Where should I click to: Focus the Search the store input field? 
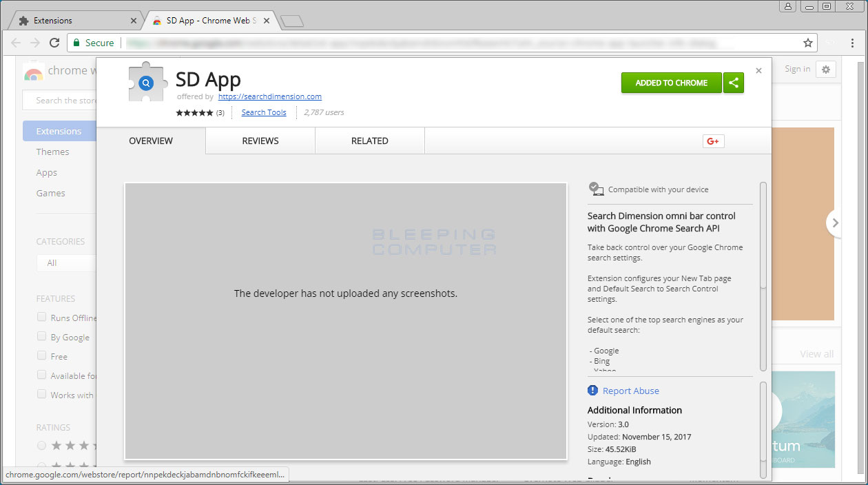(x=60, y=101)
